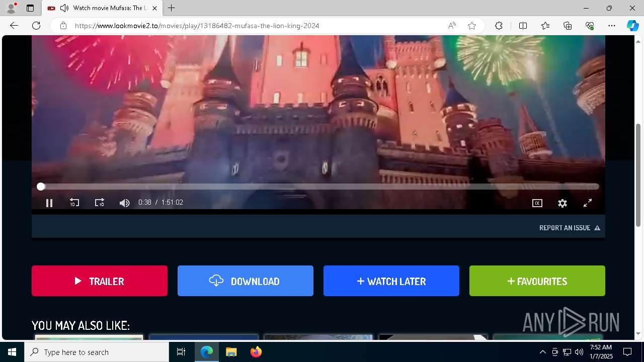Pause the video playback
Image resolution: width=644 pixels, height=362 pixels.
[x=49, y=203]
